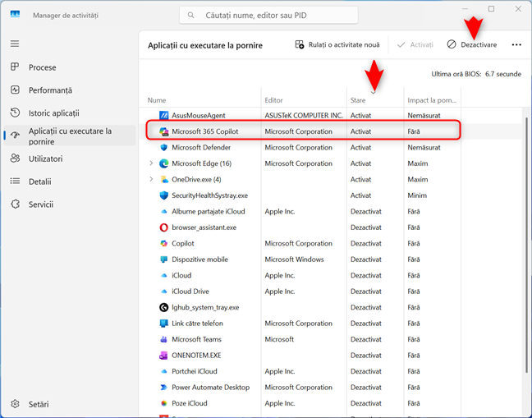Click Rulați o activitate nouă
Screen dimensions: 532x418
point(337,45)
